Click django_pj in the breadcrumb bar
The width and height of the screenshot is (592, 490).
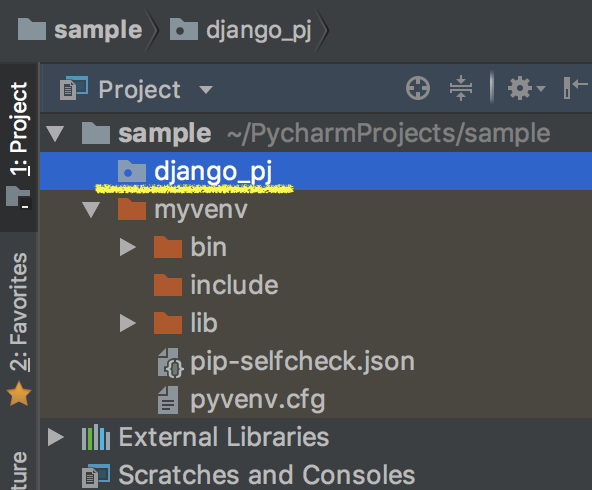coord(240,30)
